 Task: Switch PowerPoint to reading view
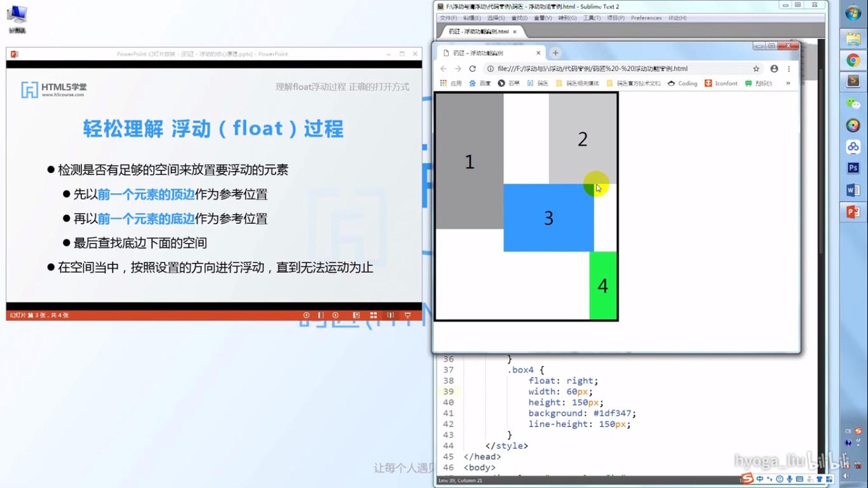pyautogui.click(x=390, y=315)
